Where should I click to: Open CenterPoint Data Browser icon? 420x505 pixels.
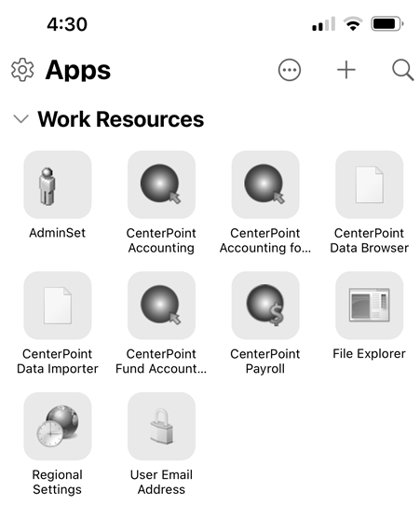click(369, 184)
